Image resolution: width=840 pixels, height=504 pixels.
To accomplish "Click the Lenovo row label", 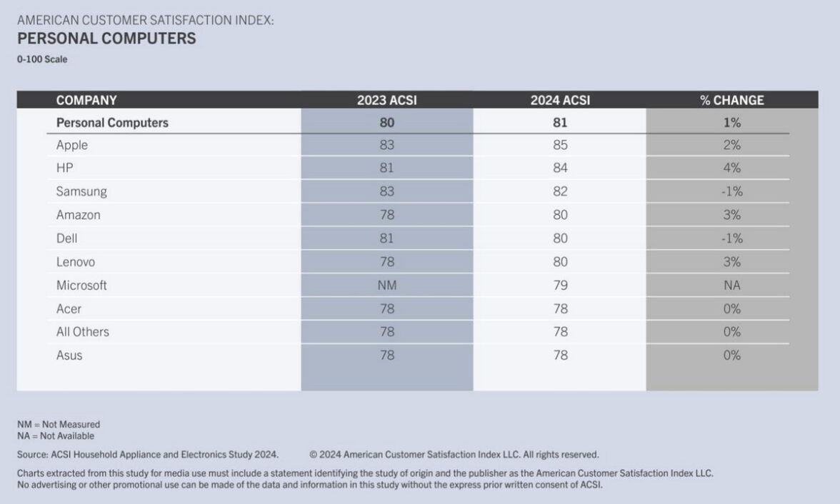I will (76, 262).
